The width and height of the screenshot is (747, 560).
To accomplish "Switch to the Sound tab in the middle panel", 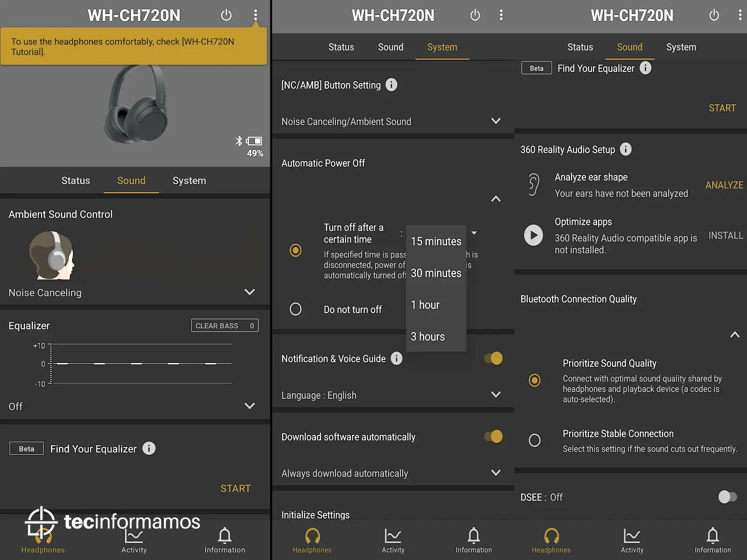I will pyautogui.click(x=391, y=47).
